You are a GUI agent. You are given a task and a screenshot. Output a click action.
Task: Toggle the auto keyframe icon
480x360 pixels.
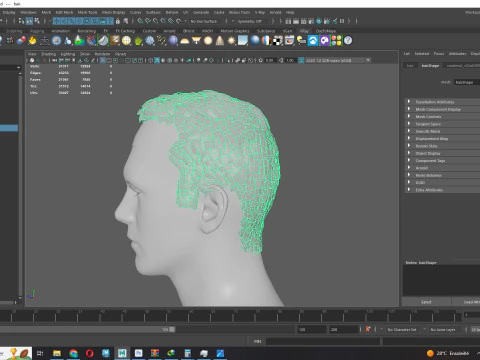pyautogui.click(x=368, y=329)
